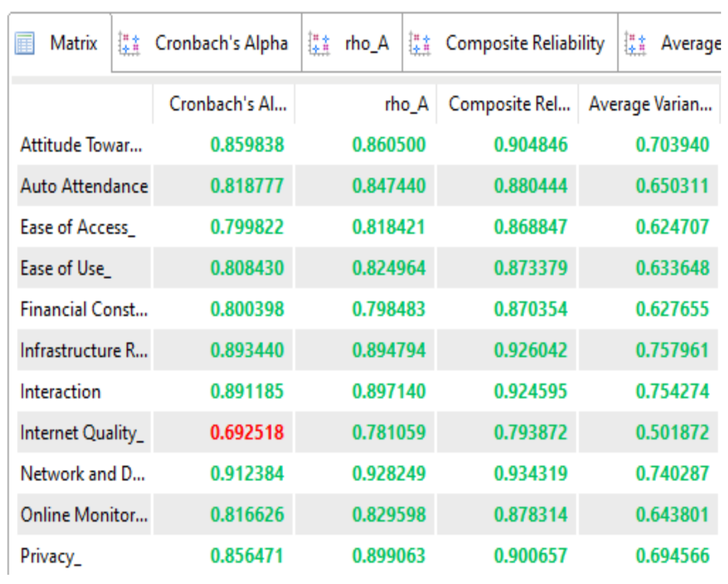Screen dimensions: 728x584
Task: Select the Network and D... row label
Action: [83, 474]
